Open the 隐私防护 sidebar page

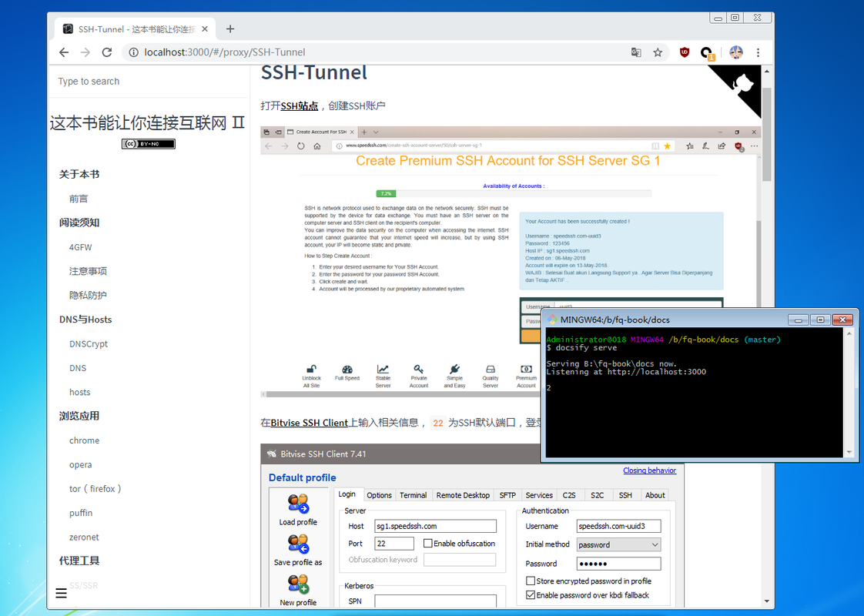tap(88, 296)
